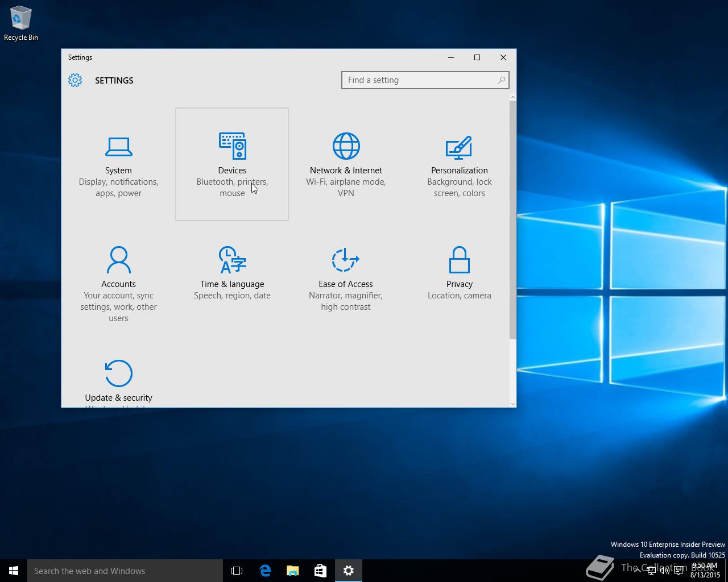Click the Settings gear icon in header

click(x=75, y=80)
